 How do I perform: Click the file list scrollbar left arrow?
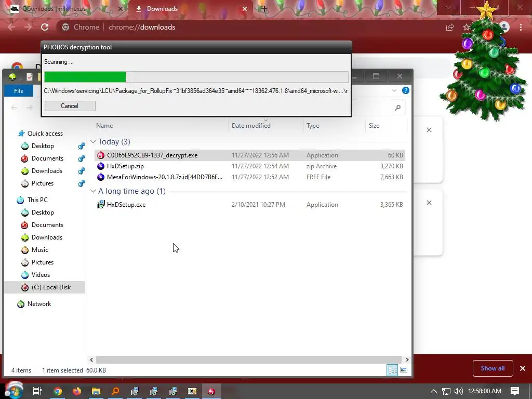(91, 360)
